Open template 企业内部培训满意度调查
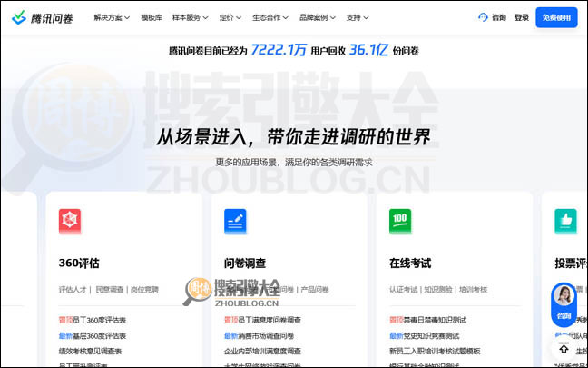588x368 pixels. (x=262, y=351)
